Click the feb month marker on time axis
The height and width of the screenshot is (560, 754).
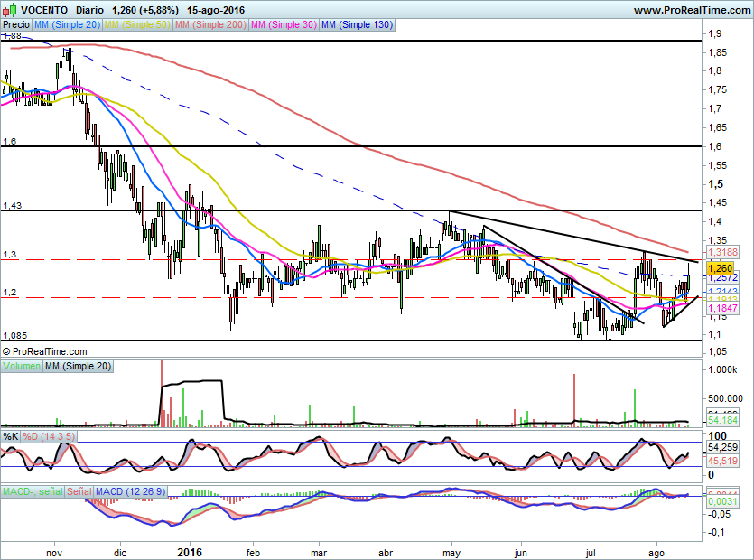pyautogui.click(x=253, y=554)
